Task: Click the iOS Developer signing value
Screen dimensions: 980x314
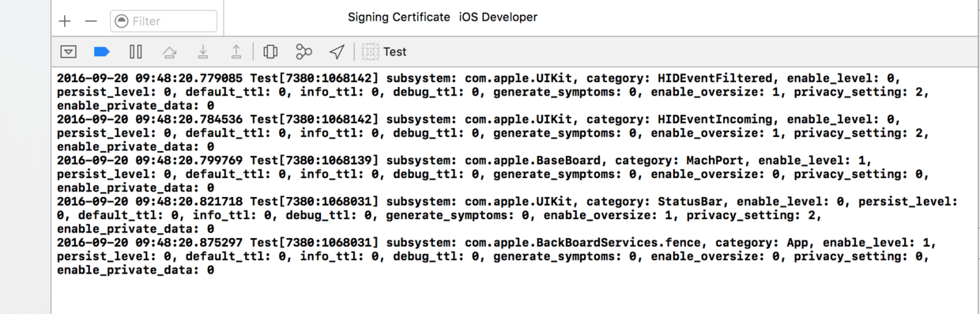Action: click(498, 17)
